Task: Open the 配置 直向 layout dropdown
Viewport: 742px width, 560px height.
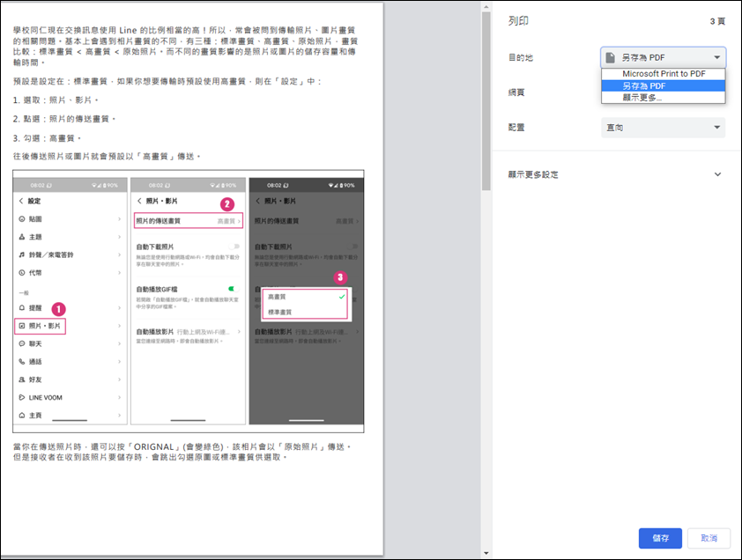Action: 663,127
